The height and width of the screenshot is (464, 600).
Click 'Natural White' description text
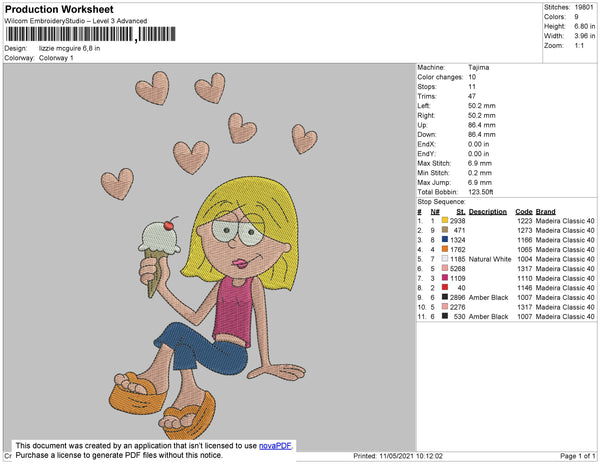tap(490, 259)
